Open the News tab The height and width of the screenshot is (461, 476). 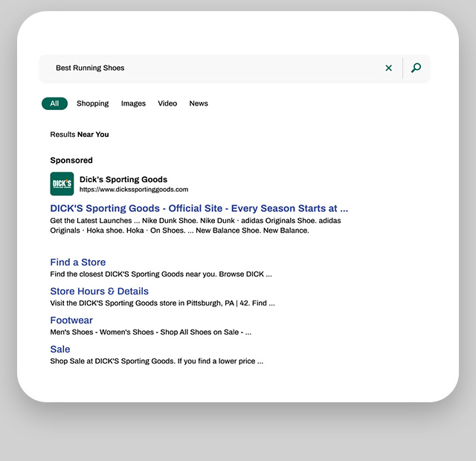point(199,103)
